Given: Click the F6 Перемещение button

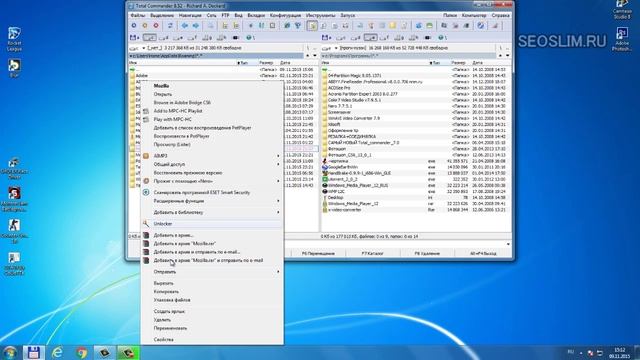Looking at the screenshot, I should [318, 253].
